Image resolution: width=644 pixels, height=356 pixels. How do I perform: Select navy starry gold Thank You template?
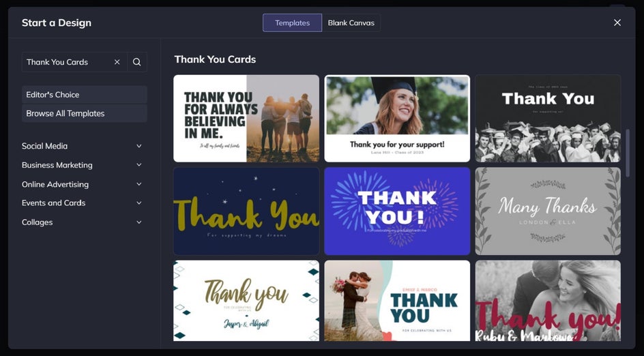tap(246, 211)
